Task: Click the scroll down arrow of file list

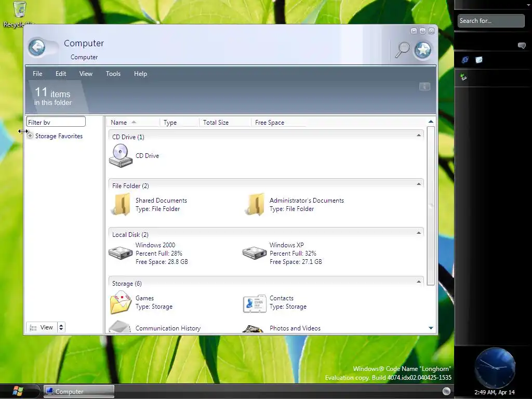Action: [431, 328]
